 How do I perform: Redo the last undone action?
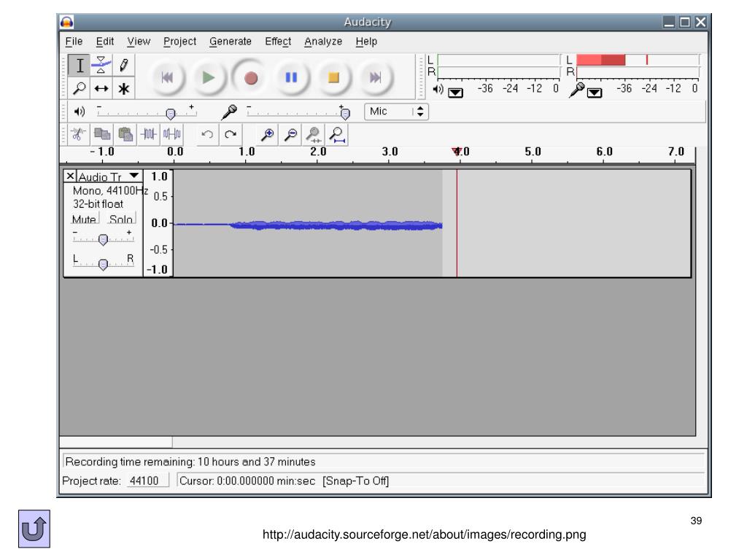coord(231,134)
